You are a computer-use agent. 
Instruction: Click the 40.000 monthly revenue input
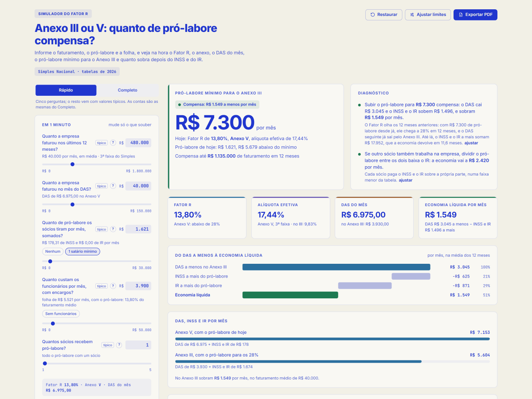pos(138,186)
